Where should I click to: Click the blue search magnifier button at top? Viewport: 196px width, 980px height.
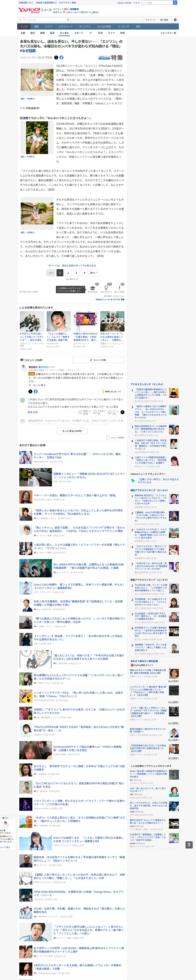pos(175,3)
